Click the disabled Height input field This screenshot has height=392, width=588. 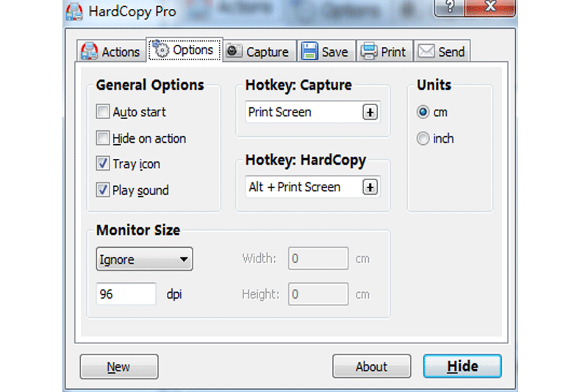pyautogui.click(x=318, y=293)
